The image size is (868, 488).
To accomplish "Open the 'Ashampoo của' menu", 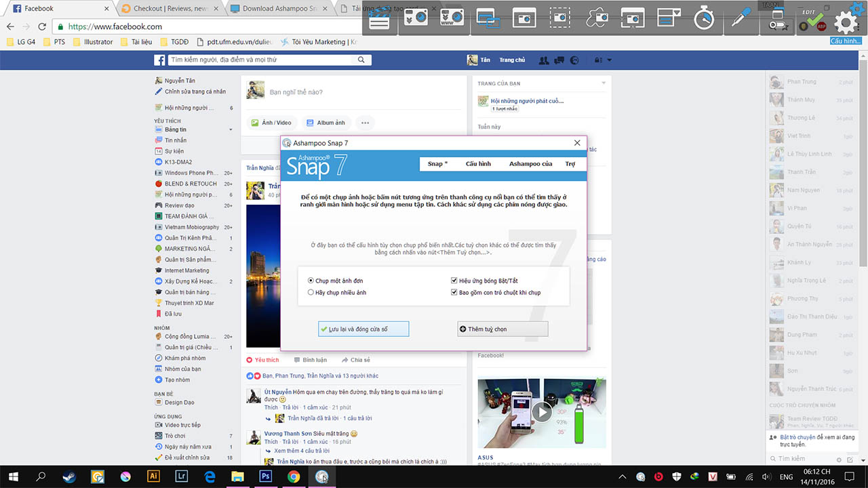I will point(530,164).
